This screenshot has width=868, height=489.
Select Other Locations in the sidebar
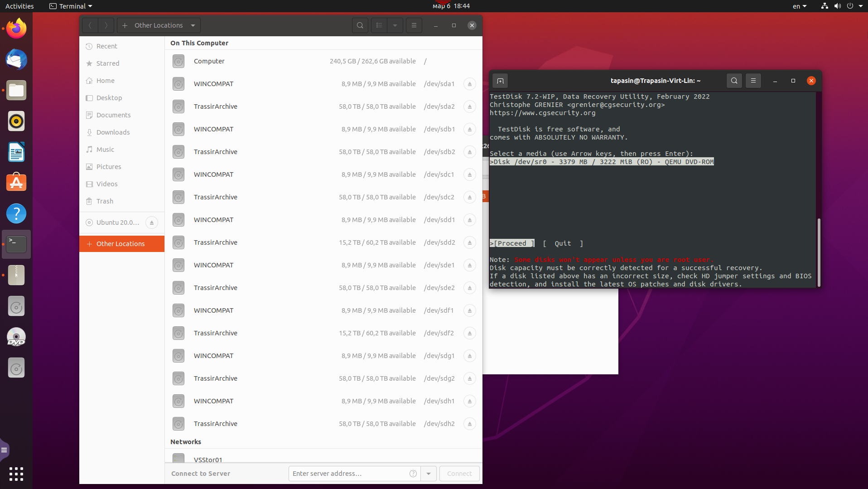[x=122, y=244]
